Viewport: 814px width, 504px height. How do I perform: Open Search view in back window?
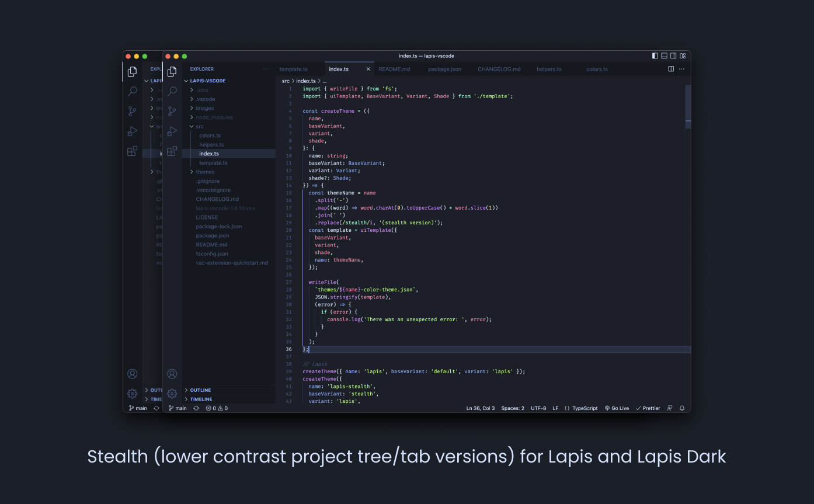click(x=133, y=92)
